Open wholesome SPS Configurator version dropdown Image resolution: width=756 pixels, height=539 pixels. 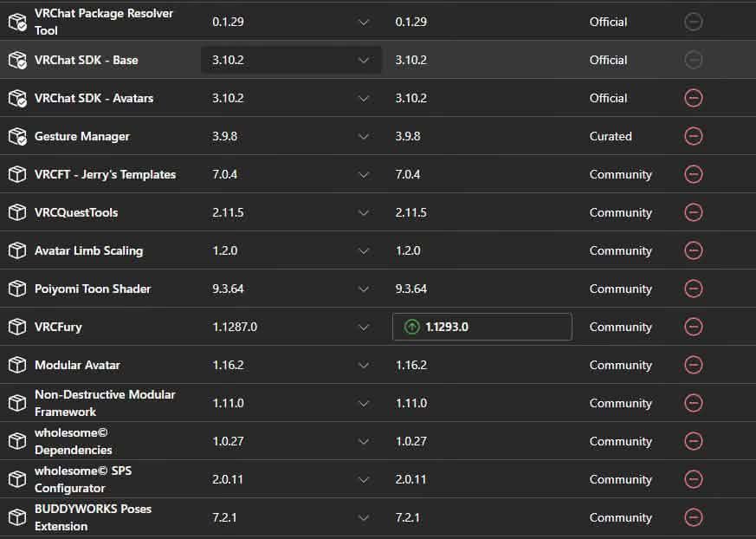pos(291,479)
